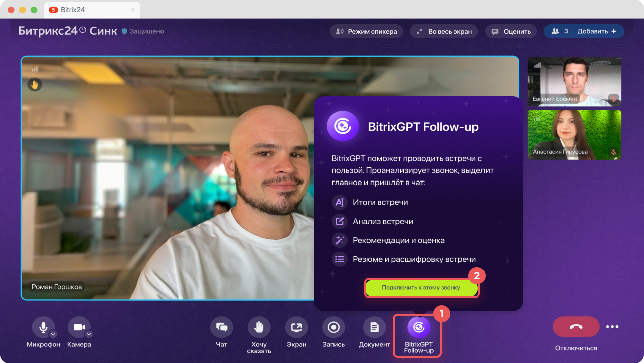Image resolution: width=644 pixels, height=363 pixels.
Task: Expand the microphone settings arrow
Action: (53, 334)
